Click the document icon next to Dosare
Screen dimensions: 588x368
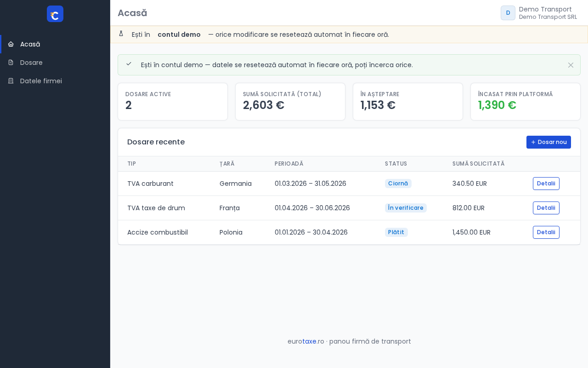[11, 63]
